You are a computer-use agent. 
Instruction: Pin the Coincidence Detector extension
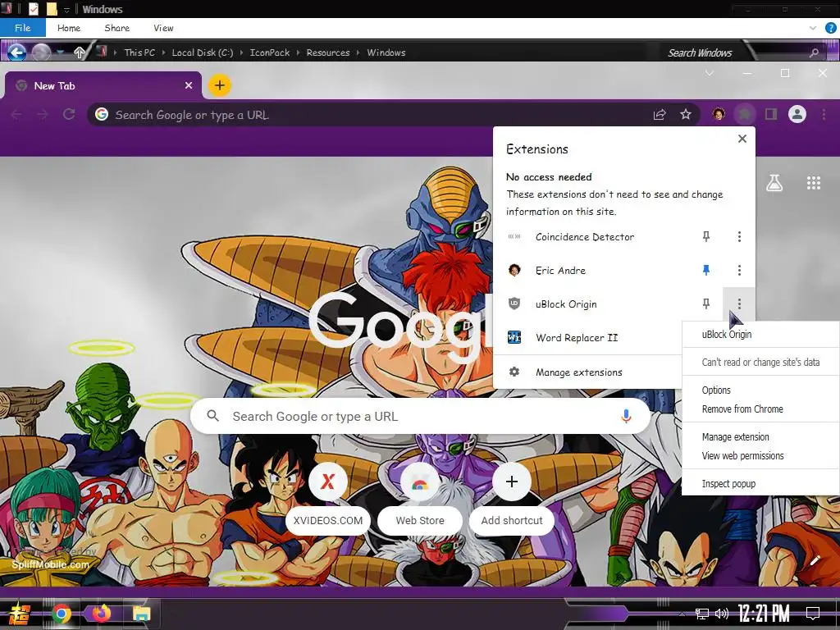(706, 236)
